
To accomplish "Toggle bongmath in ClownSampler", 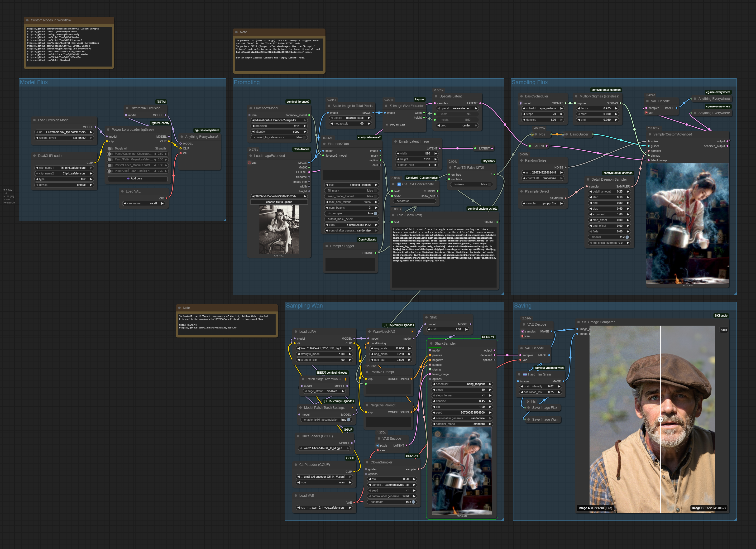I will [413, 502].
